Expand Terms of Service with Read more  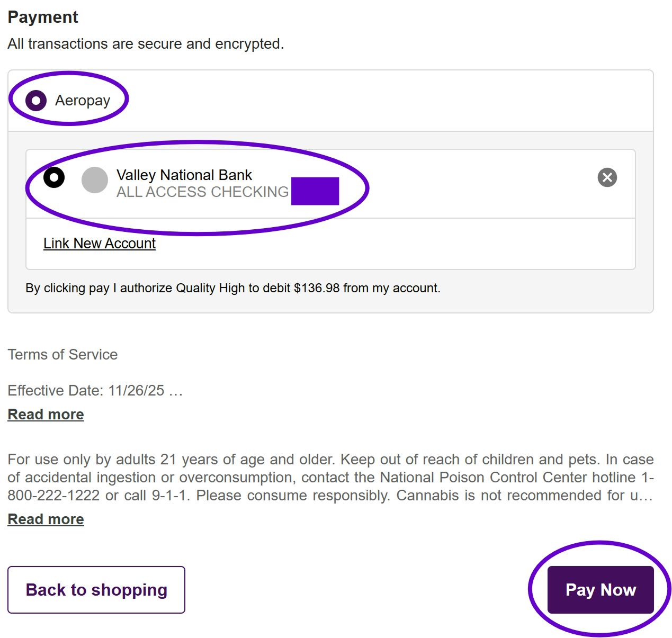click(x=46, y=415)
